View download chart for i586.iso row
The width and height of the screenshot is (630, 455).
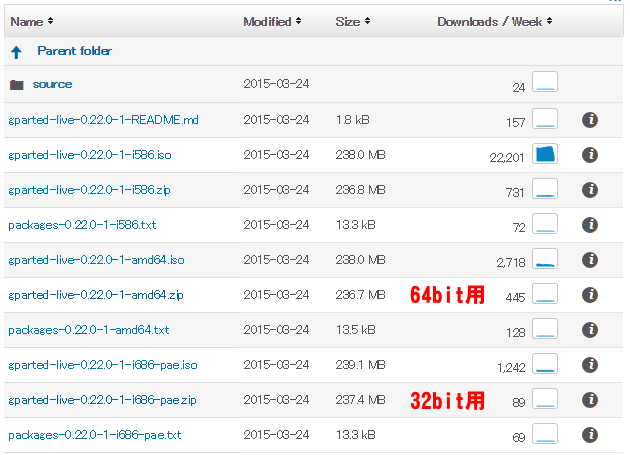click(x=545, y=154)
